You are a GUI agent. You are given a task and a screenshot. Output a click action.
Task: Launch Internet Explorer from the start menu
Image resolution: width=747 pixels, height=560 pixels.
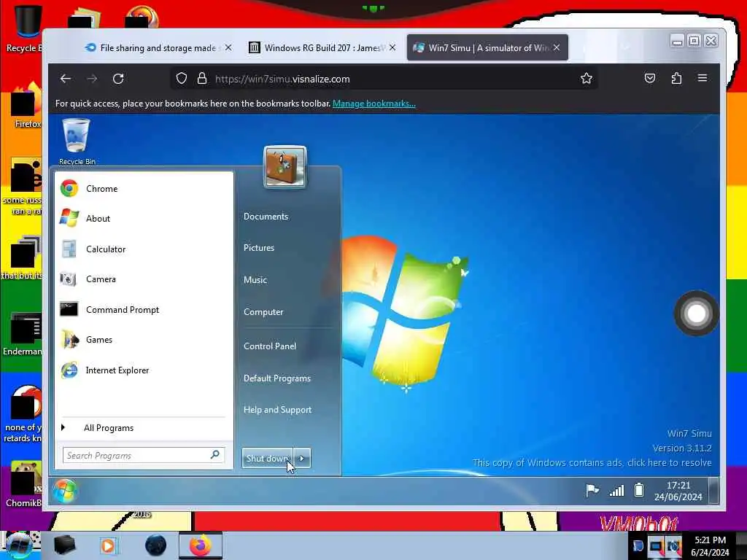(x=144, y=370)
